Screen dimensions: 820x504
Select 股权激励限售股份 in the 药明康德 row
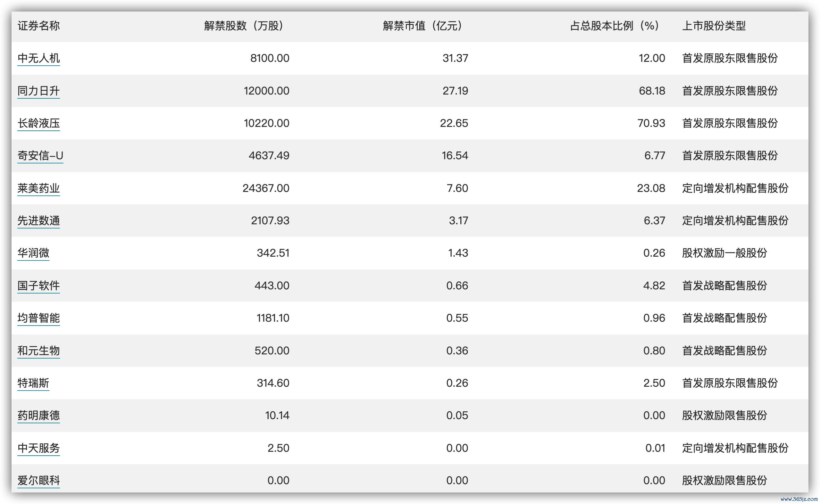tap(724, 415)
